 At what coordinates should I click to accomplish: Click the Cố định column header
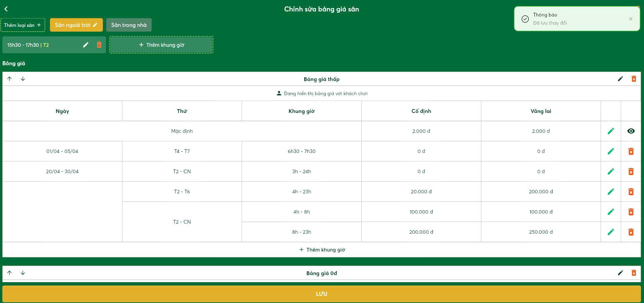click(x=421, y=111)
